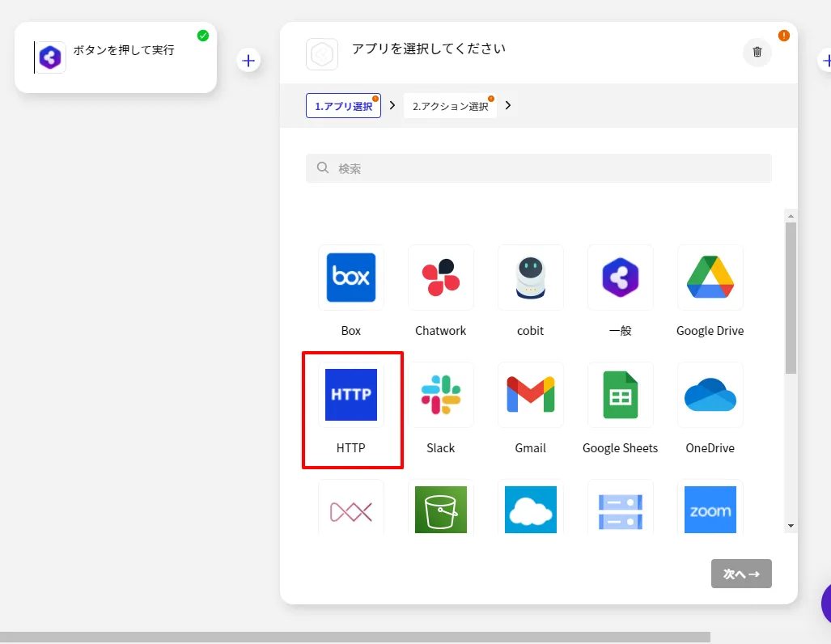
Task: Select the Box app icon
Action: tap(351, 278)
